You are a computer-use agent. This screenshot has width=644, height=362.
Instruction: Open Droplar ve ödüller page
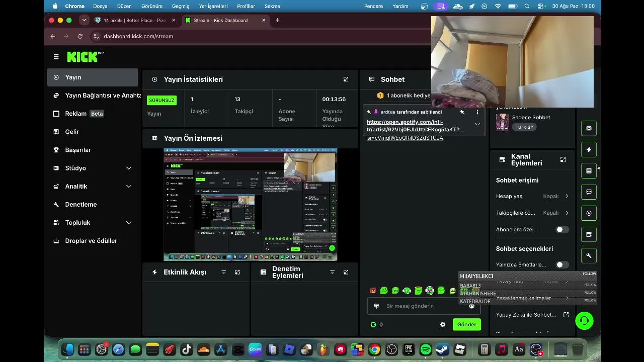[x=93, y=240]
